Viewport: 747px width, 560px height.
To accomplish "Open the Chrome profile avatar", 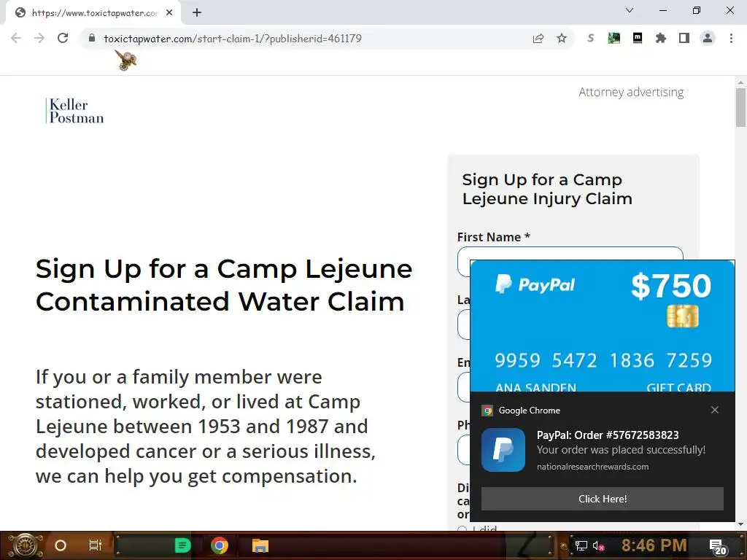I will click(708, 38).
